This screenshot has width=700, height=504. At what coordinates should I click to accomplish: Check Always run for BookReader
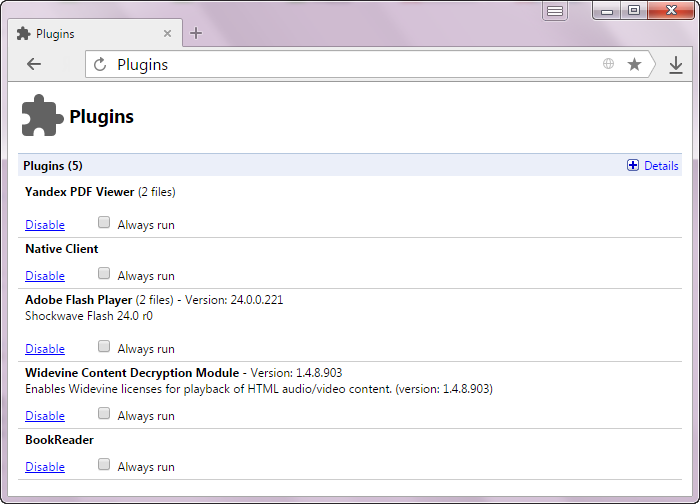(x=104, y=464)
